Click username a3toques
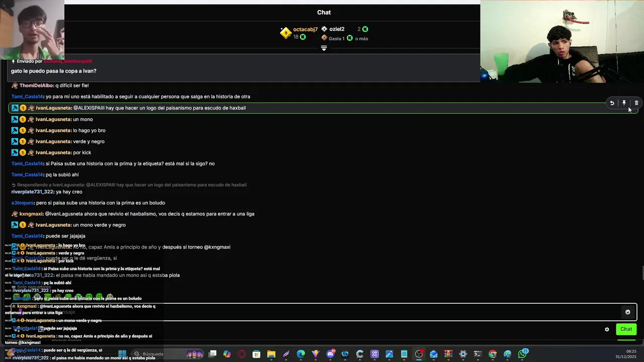Screen dimensions: 644x362 23,203
